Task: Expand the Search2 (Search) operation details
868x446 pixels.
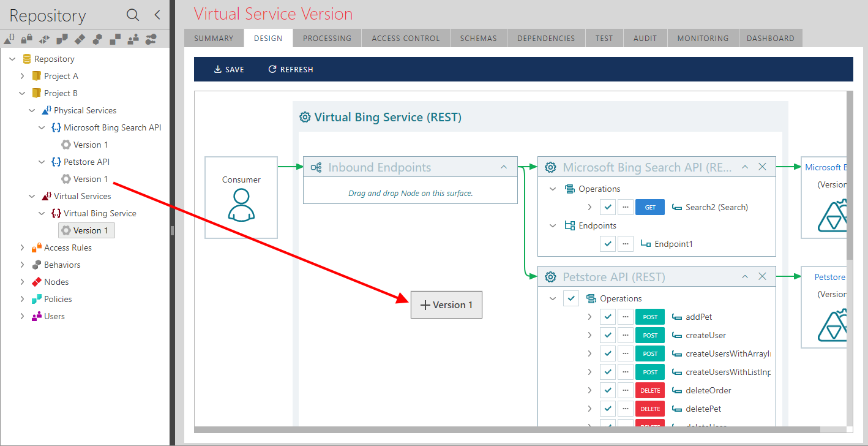Action: [589, 207]
